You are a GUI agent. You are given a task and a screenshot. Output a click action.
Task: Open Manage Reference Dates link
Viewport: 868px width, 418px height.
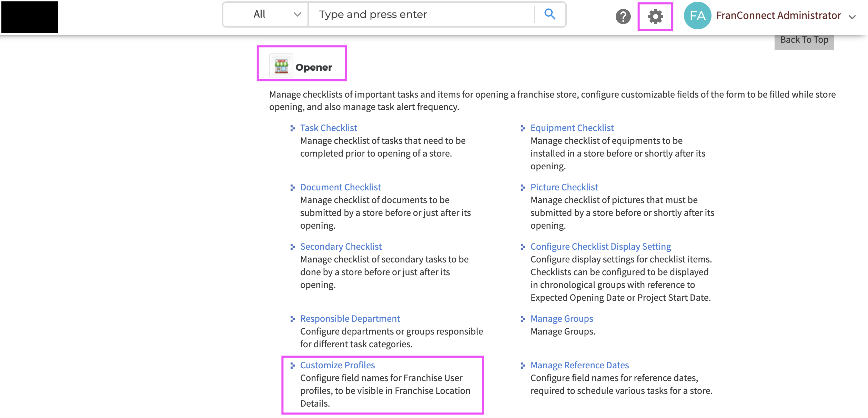pos(579,365)
